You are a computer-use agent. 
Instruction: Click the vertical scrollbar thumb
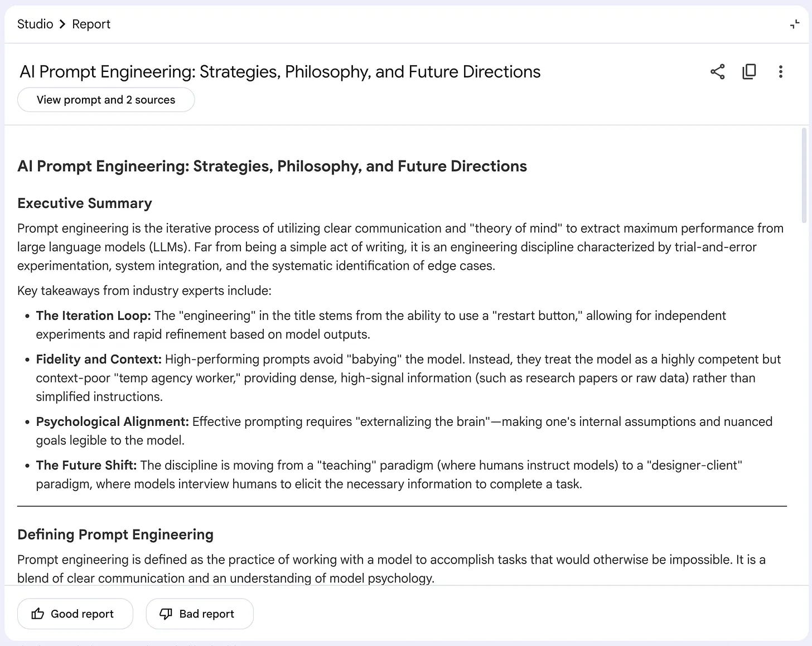(x=804, y=176)
